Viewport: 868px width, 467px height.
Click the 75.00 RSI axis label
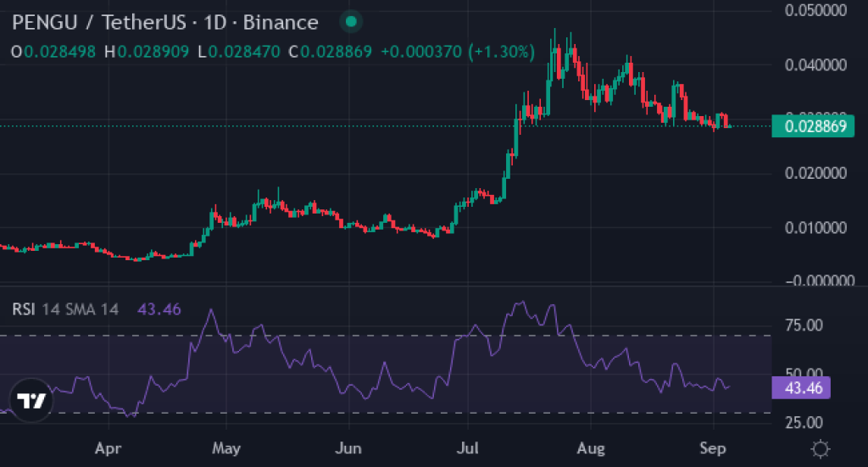pos(804,325)
